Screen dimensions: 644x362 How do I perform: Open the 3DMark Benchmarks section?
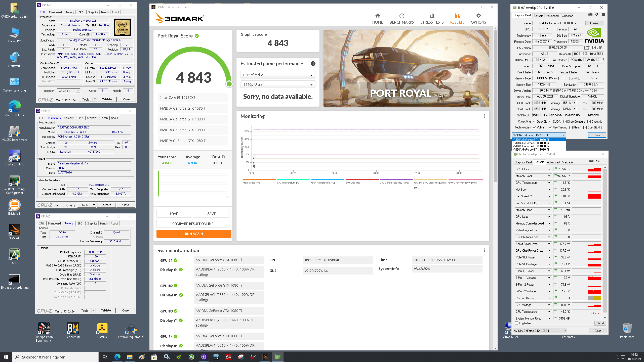[402, 19]
